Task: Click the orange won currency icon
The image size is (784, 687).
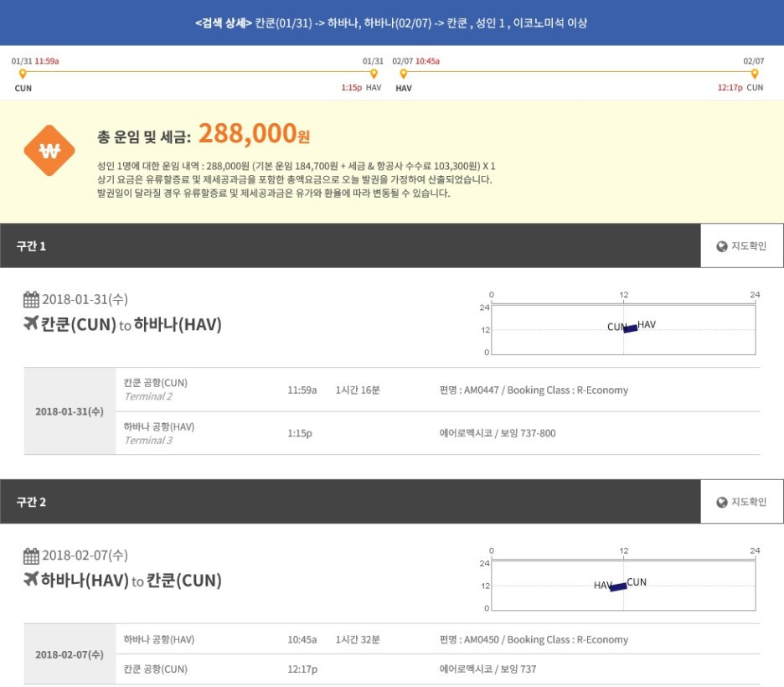Action: click(49, 151)
